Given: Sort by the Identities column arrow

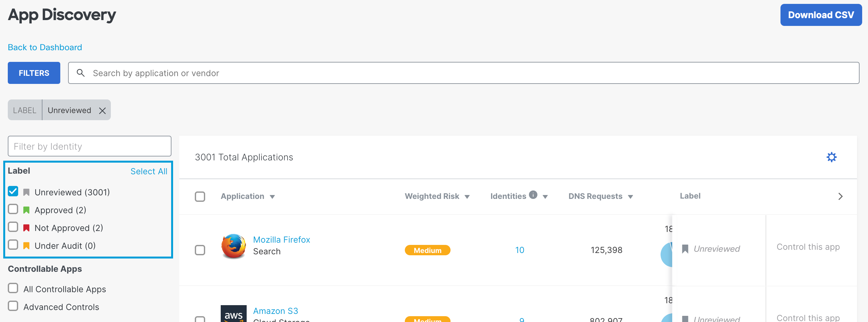Looking at the screenshot, I should (x=545, y=197).
